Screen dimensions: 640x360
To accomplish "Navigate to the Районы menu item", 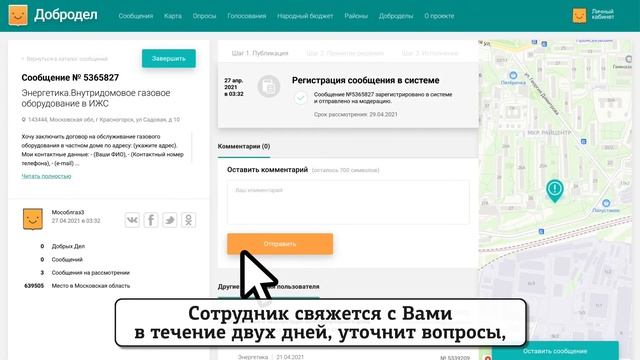I will [x=356, y=16].
